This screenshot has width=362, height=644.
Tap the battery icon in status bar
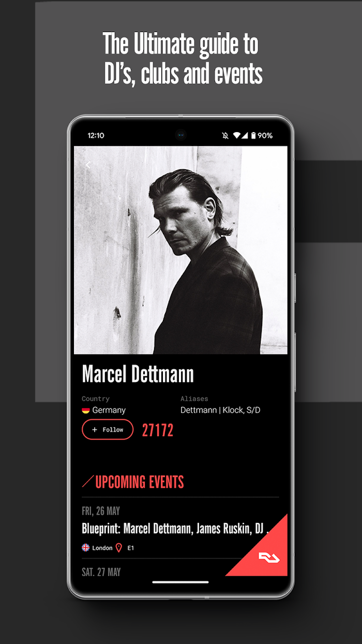pos(253,136)
